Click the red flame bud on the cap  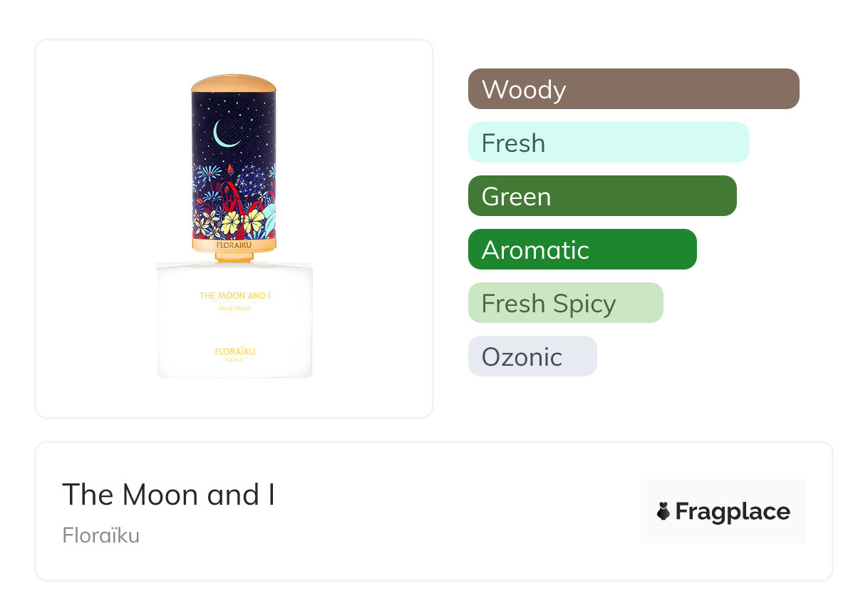click(x=230, y=169)
